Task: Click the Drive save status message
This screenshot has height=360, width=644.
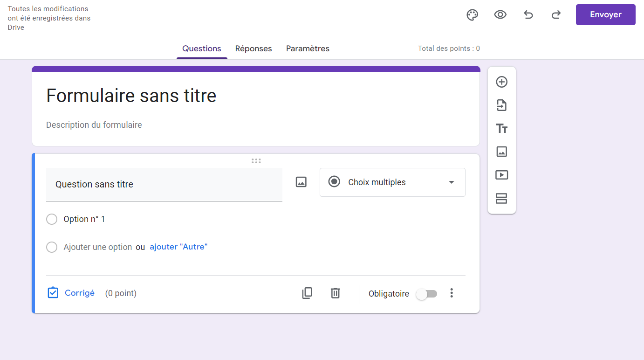Action: pos(49,18)
